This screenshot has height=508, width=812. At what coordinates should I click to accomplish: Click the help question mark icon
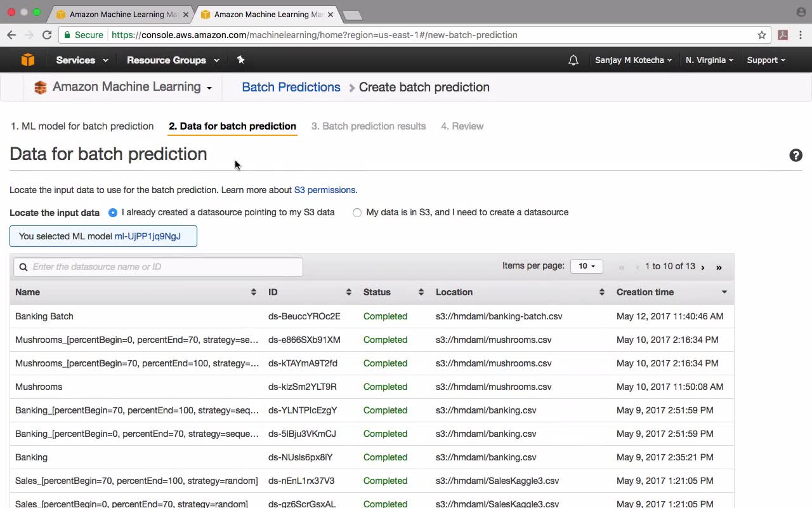[x=796, y=156]
